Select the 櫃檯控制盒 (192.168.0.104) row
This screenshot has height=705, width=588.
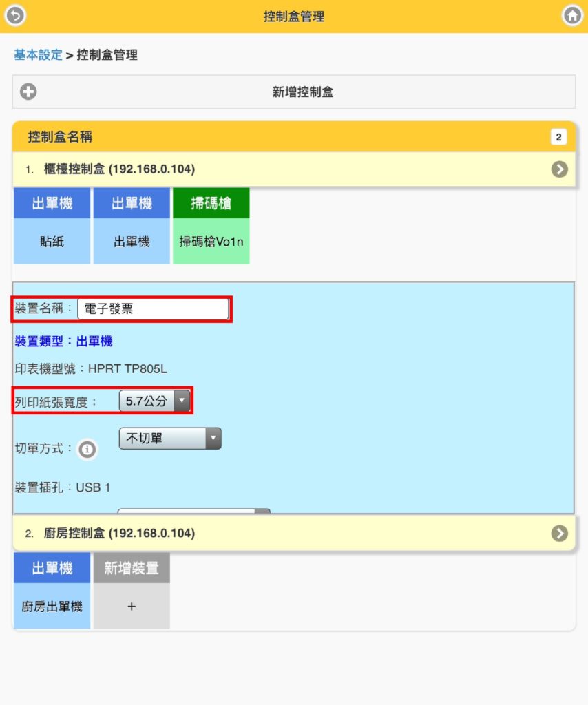tap(293, 169)
